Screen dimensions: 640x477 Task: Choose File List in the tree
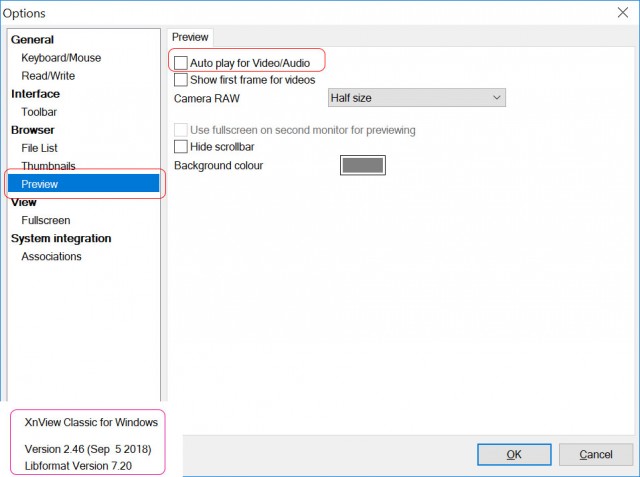pyautogui.click(x=39, y=148)
